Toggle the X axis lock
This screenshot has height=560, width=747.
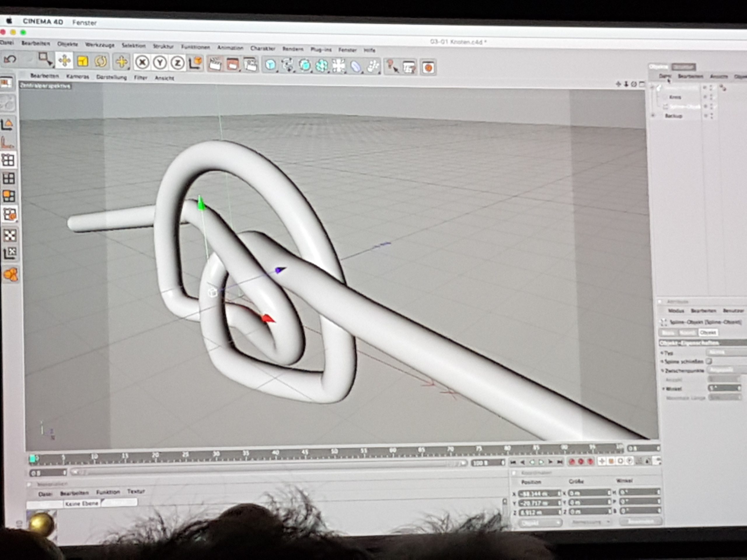point(142,63)
